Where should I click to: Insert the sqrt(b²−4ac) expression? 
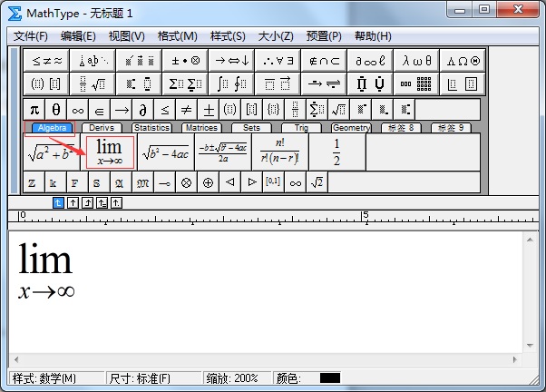click(166, 152)
